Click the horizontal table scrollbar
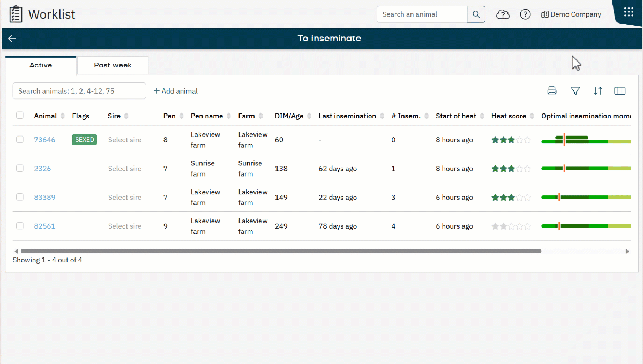The height and width of the screenshot is (364, 643). [x=281, y=251]
